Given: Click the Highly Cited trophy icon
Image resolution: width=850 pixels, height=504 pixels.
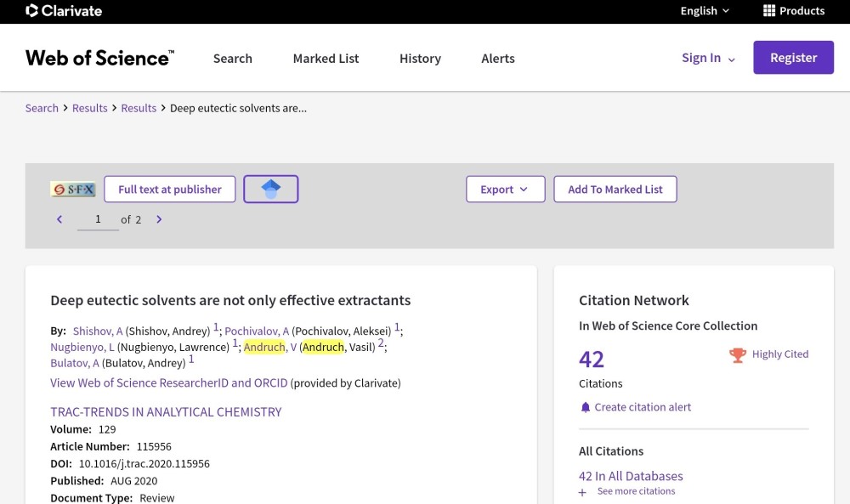Looking at the screenshot, I should coord(737,355).
